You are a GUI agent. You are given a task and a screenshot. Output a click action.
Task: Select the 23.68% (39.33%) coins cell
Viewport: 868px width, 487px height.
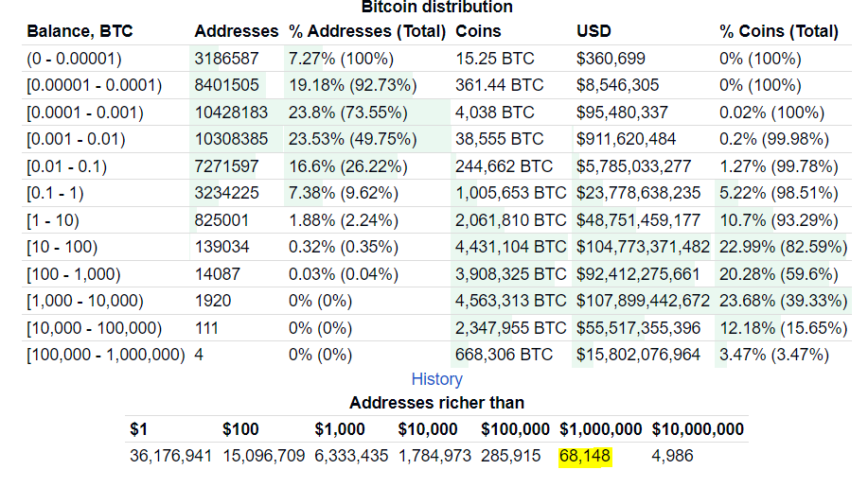click(x=780, y=302)
